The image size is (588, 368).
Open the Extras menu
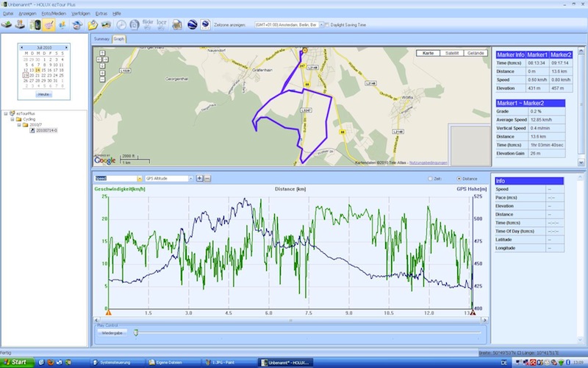101,13
